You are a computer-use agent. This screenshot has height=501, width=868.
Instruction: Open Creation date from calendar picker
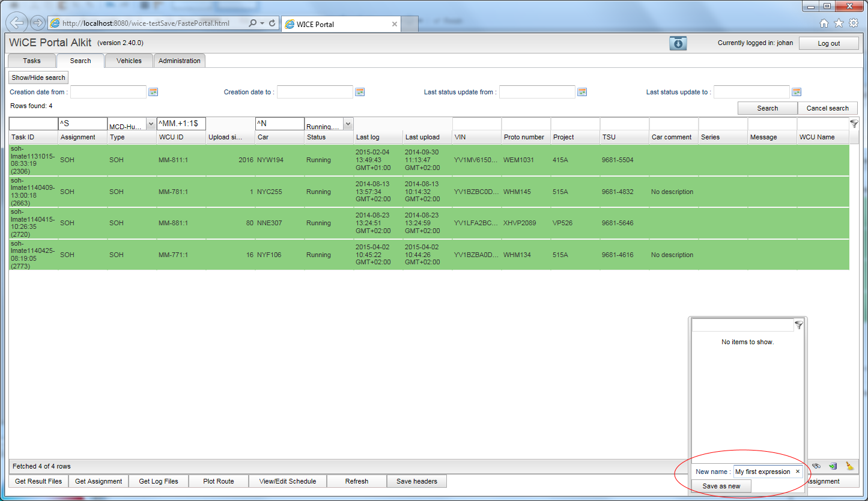(x=153, y=92)
